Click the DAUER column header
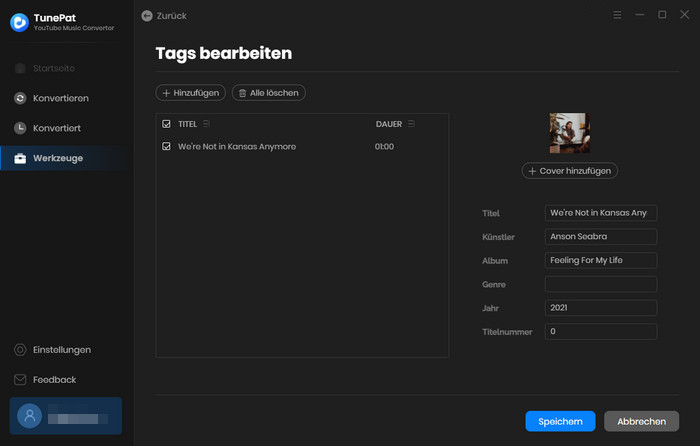700x446 pixels. coord(388,124)
